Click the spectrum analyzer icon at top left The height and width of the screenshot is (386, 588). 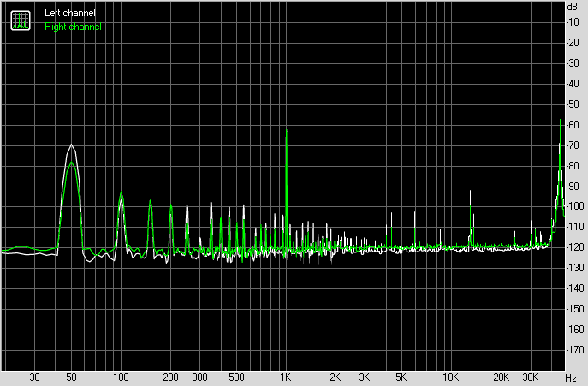pos(21,21)
